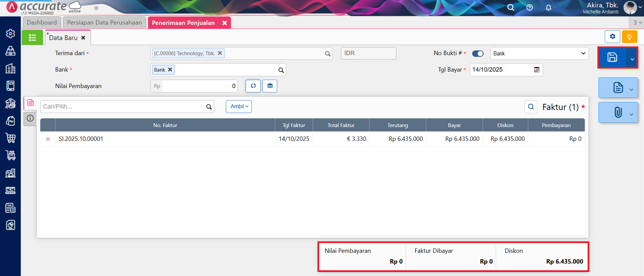The height and width of the screenshot is (276, 644).
Task: Click the attachment paperclip icon
Action: pos(618,112)
